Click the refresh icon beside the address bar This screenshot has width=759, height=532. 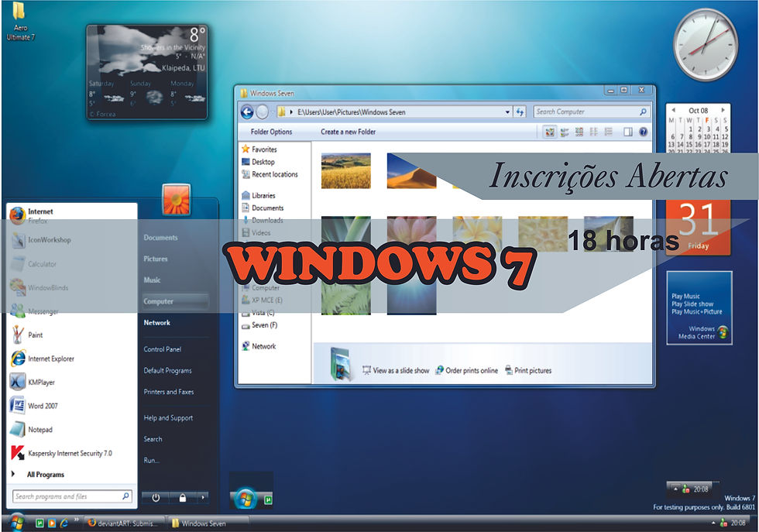point(520,112)
